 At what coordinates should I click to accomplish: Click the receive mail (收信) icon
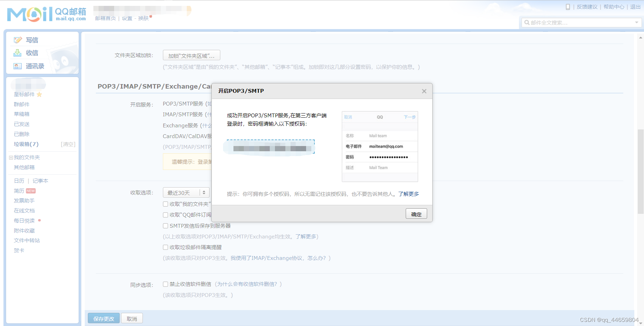(17, 53)
